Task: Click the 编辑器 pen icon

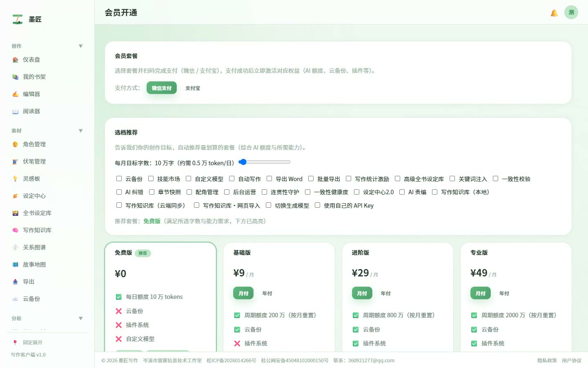Action: (x=15, y=94)
